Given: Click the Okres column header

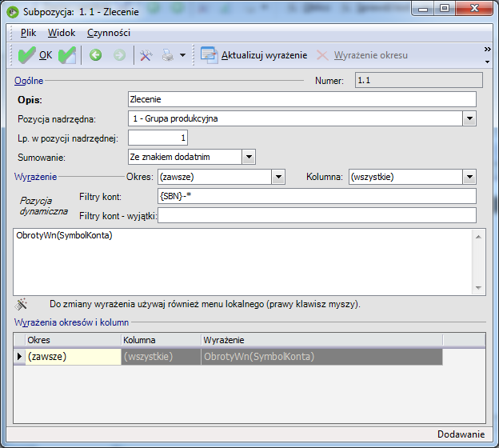Looking at the screenshot, I should (74, 340).
